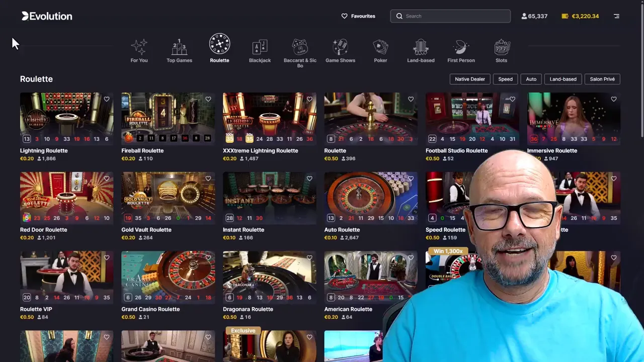
Task: Click the €3,220.34 balance
Action: coord(585,16)
